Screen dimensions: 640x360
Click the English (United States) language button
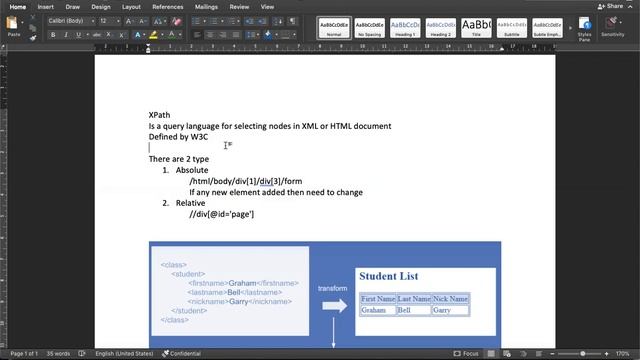click(x=124, y=353)
